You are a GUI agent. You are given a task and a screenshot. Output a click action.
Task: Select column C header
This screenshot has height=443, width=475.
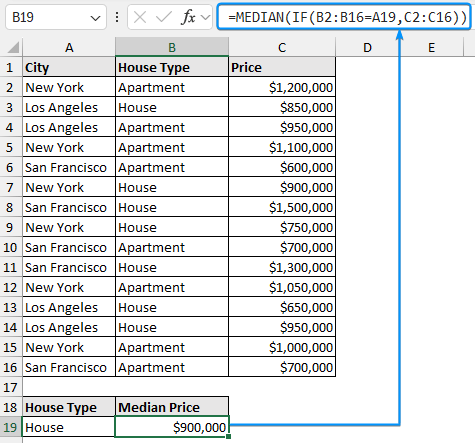pyautogui.click(x=282, y=47)
